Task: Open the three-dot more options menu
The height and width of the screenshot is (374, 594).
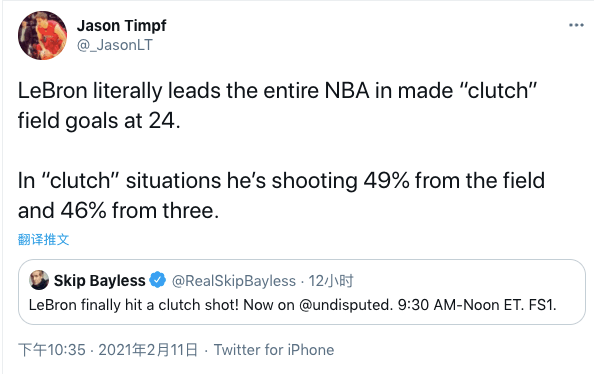Action: pos(576,25)
